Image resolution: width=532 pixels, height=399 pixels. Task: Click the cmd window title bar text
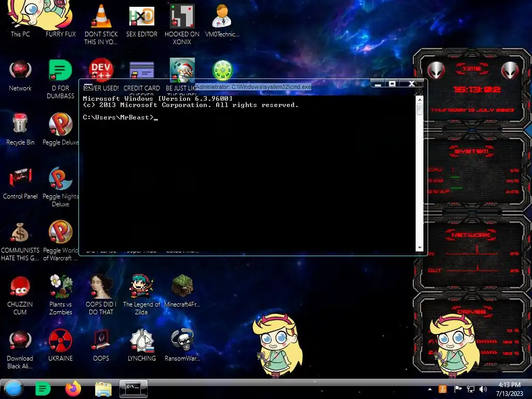point(253,87)
